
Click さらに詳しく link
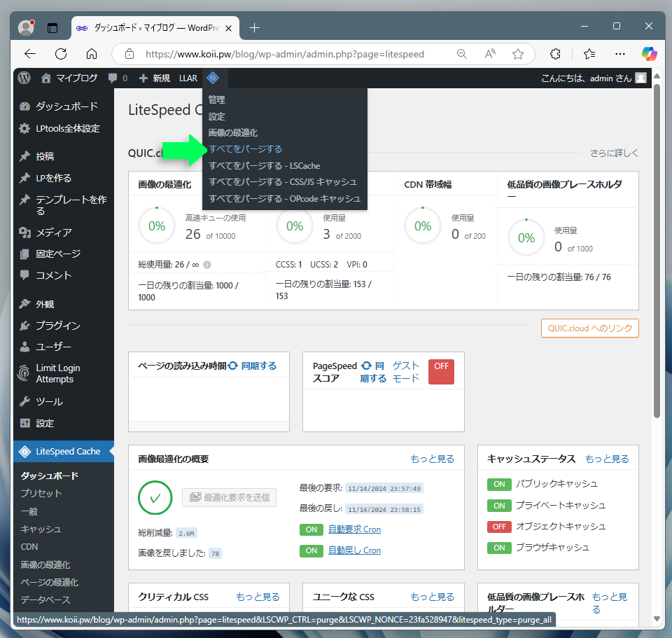coord(614,153)
